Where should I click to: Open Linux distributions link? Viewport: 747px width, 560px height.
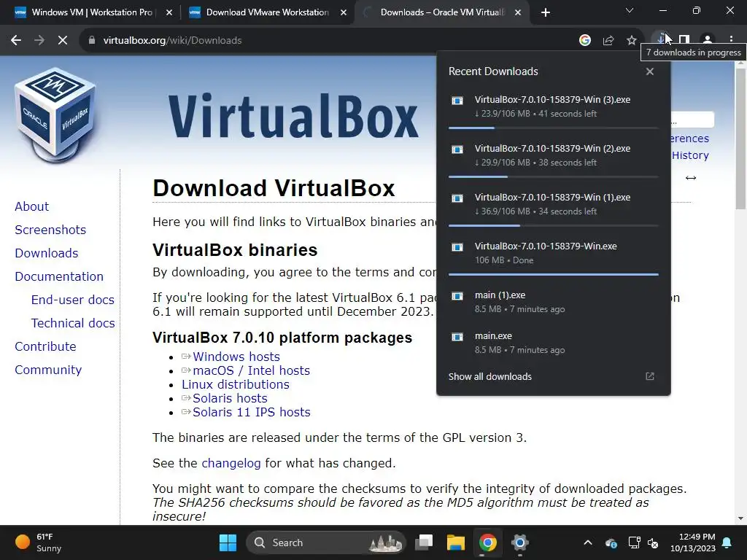coord(236,384)
